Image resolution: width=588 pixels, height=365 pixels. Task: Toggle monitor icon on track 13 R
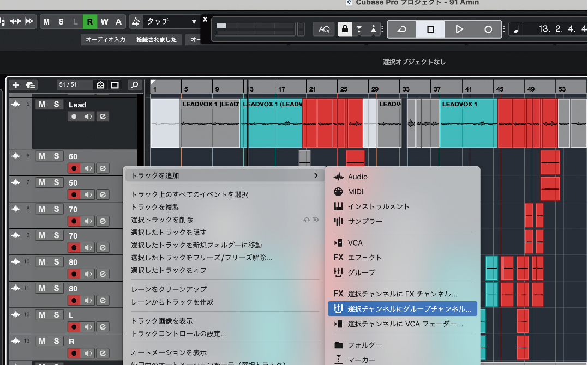(88, 354)
